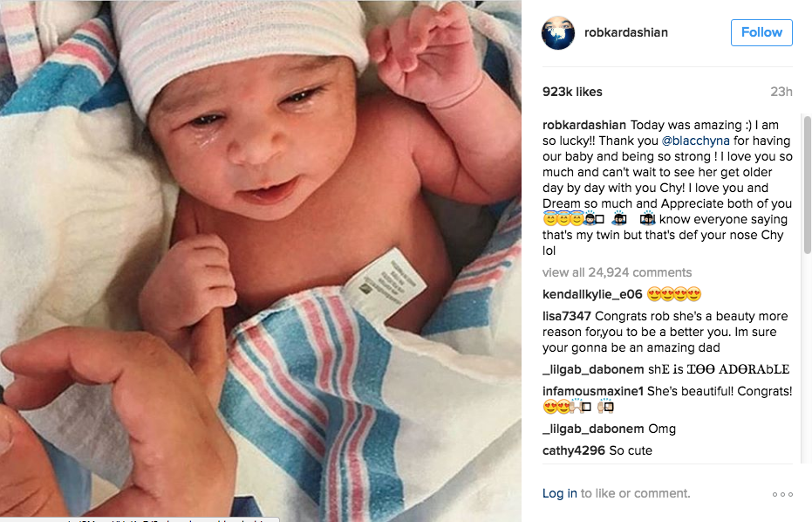Image resolution: width=812 pixels, height=522 pixels.
Task: Click the comments panel scrollbar thumb
Action: (x=807, y=185)
